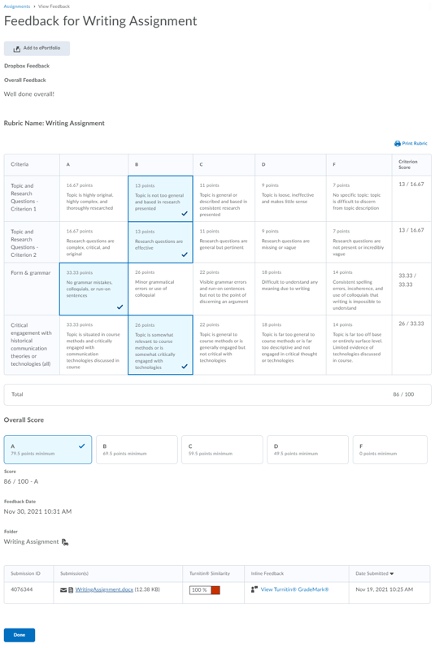Image resolution: width=435 pixels, height=648 pixels.
Task: Click the printer icon beside Print Rubric
Action: (x=397, y=143)
